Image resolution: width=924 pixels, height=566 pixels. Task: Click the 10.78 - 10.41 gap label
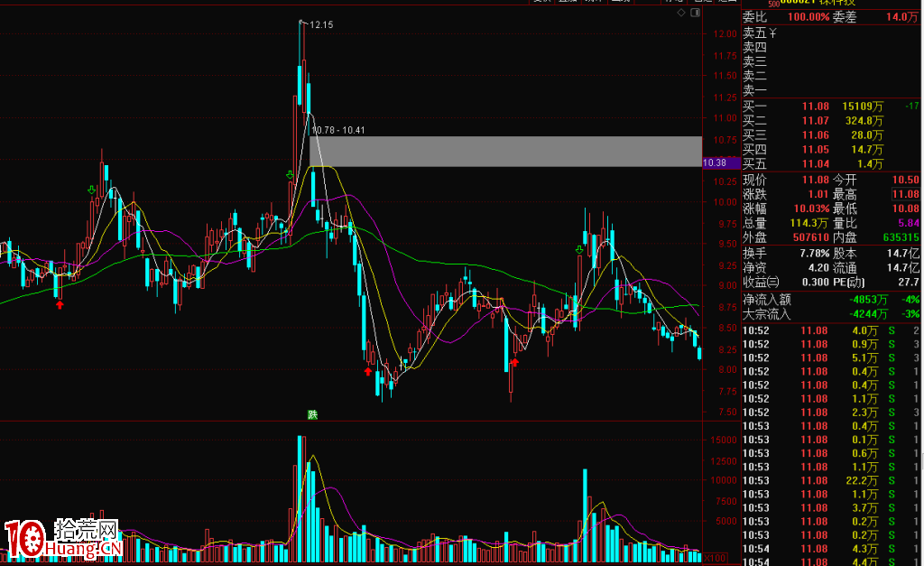338,130
